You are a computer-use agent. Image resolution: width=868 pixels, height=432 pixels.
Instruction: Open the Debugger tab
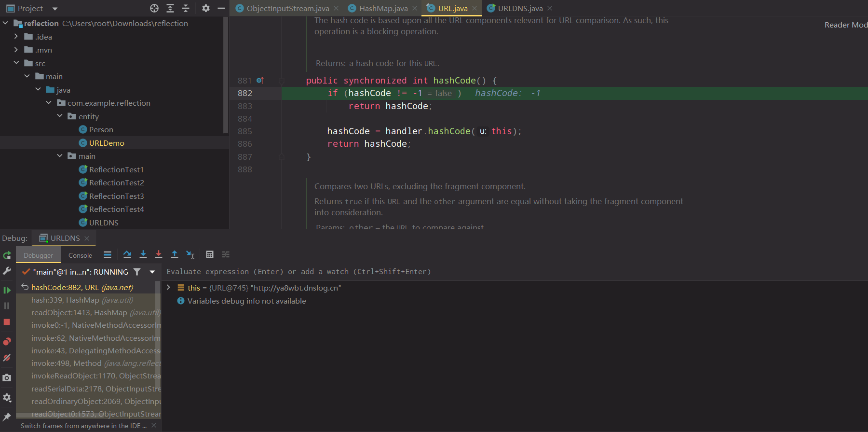click(x=39, y=255)
